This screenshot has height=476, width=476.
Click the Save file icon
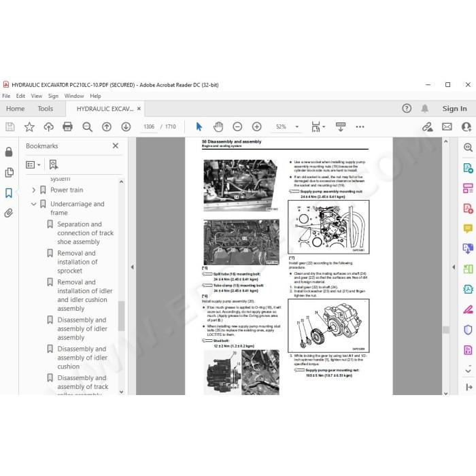pos(10,126)
